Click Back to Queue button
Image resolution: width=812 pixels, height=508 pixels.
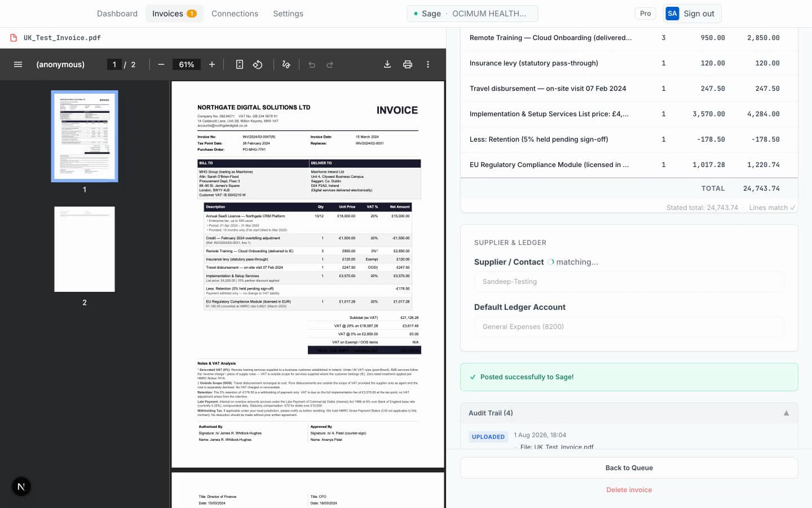[629, 468]
